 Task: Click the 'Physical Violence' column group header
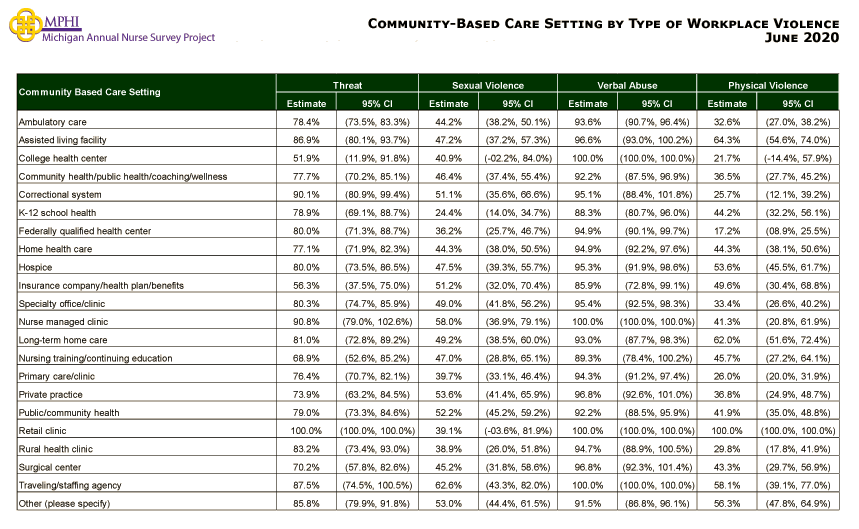pyautogui.click(x=768, y=85)
